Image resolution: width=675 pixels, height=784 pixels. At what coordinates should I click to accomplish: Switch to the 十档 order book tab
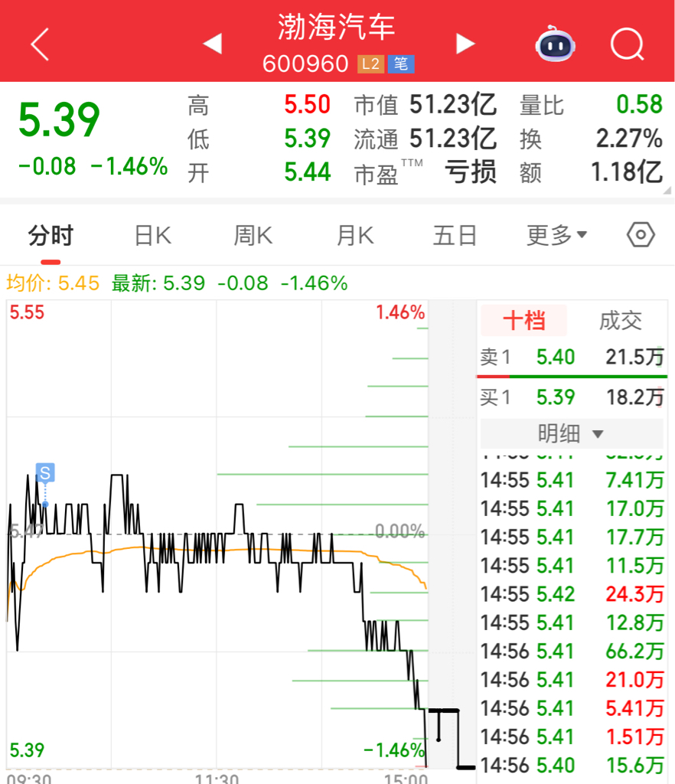(523, 321)
